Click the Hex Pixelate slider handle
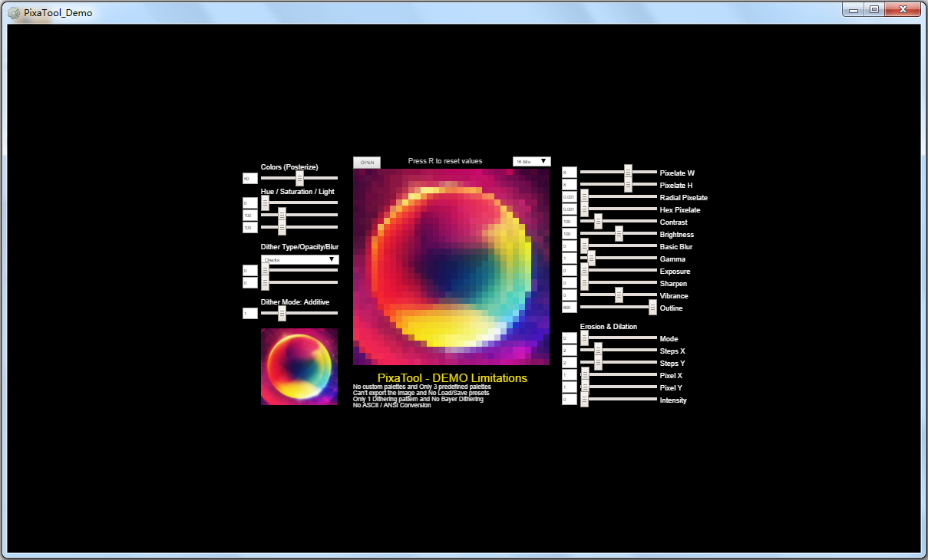Screen dimensions: 928x560 point(584,209)
